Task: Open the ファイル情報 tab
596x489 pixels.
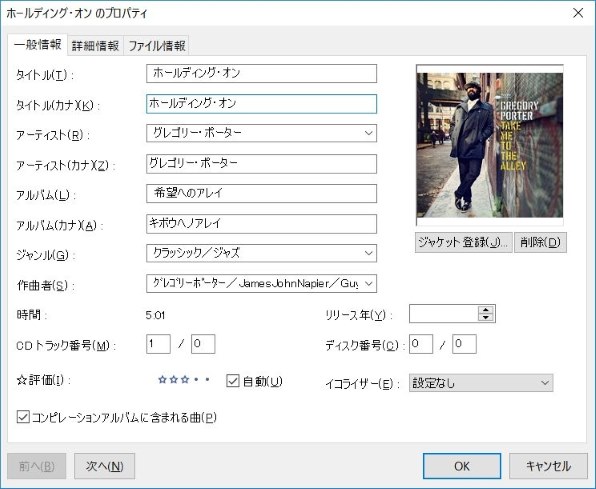Action: click(x=157, y=46)
